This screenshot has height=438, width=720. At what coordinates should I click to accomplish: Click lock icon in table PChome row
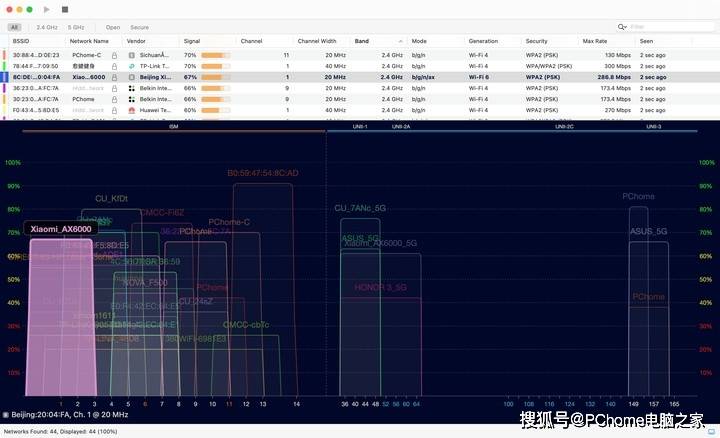[114, 99]
